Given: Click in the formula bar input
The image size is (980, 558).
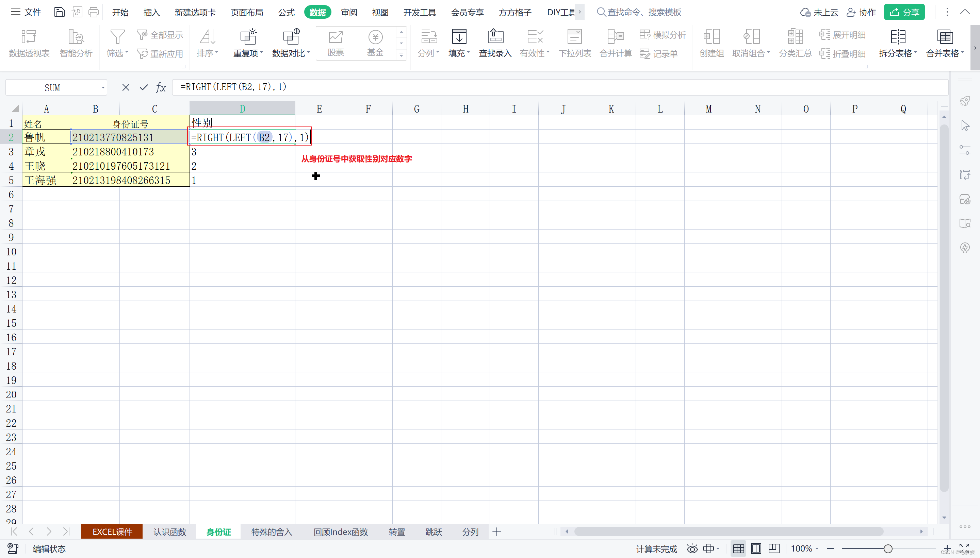Looking at the screenshot, I should [560, 87].
